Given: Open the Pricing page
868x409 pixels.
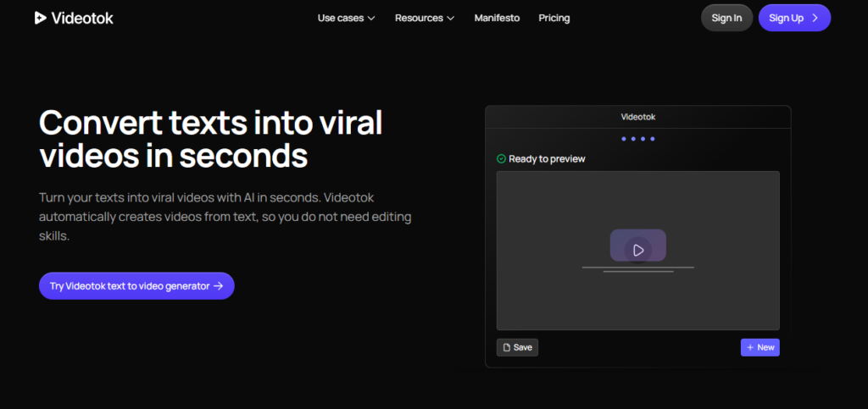Looking at the screenshot, I should [554, 19].
